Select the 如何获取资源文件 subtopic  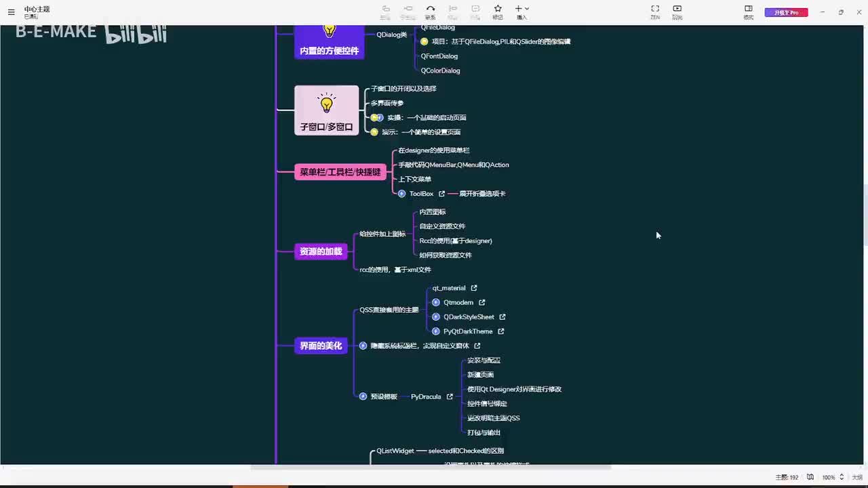(x=446, y=256)
